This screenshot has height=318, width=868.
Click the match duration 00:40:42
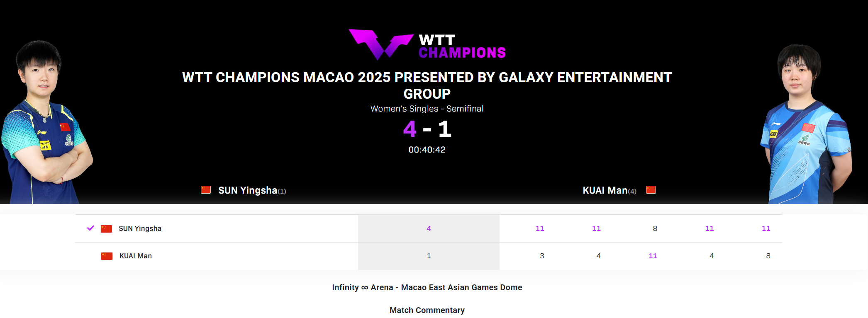(x=427, y=150)
